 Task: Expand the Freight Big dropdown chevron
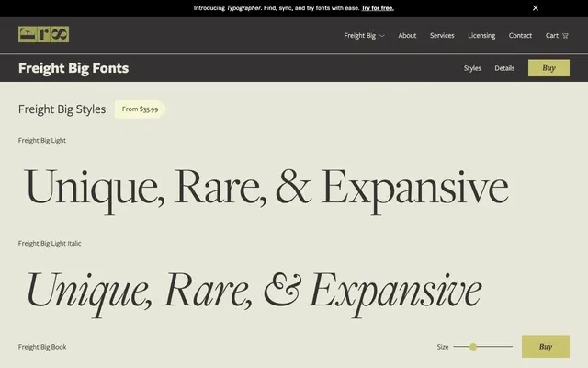[382, 36]
